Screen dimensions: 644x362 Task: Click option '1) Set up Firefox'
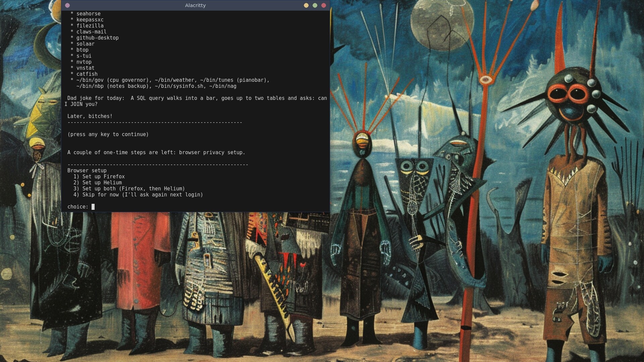coord(99,177)
